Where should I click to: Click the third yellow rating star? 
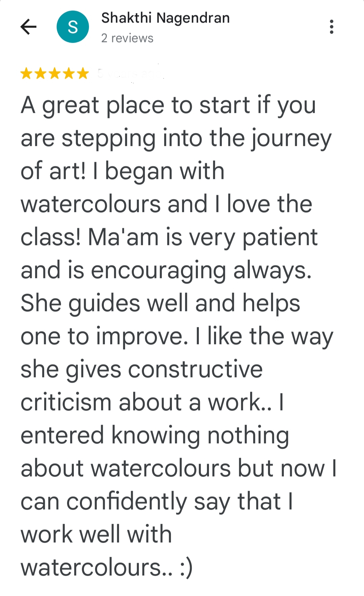click(x=55, y=73)
